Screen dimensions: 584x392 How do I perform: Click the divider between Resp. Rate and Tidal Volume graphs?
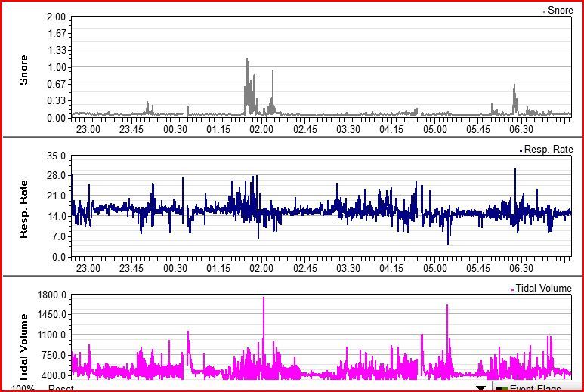click(x=292, y=275)
